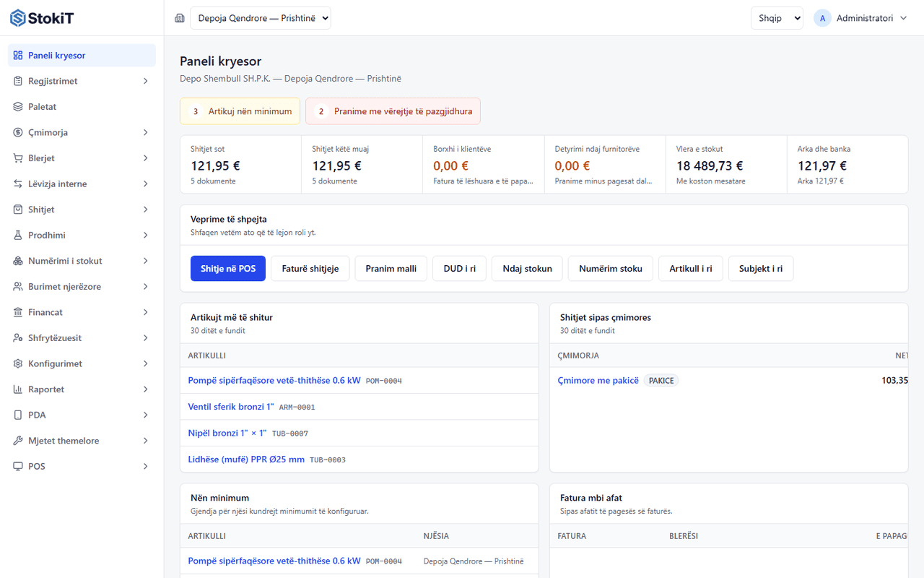Image resolution: width=924 pixels, height=578 pixels.
Task: Click the PDA device icon
Action: 18,415
